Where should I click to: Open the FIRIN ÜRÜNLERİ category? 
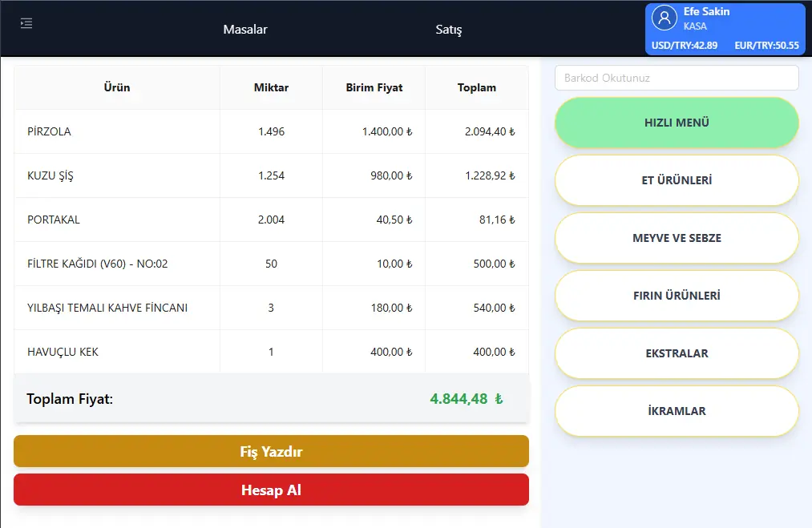click(677, 296)
